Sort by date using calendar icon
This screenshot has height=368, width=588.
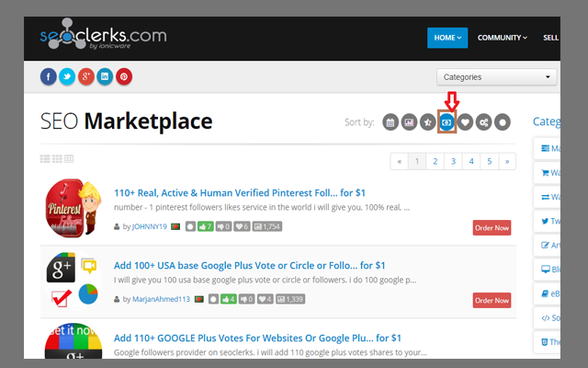click(390, 121)
